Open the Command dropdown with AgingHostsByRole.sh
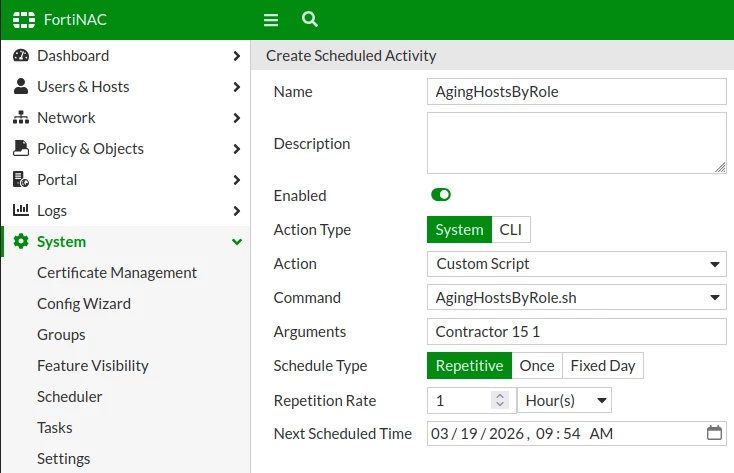This screenshot has height=473, width=734. pyautogui.click(x=577, y=297)
